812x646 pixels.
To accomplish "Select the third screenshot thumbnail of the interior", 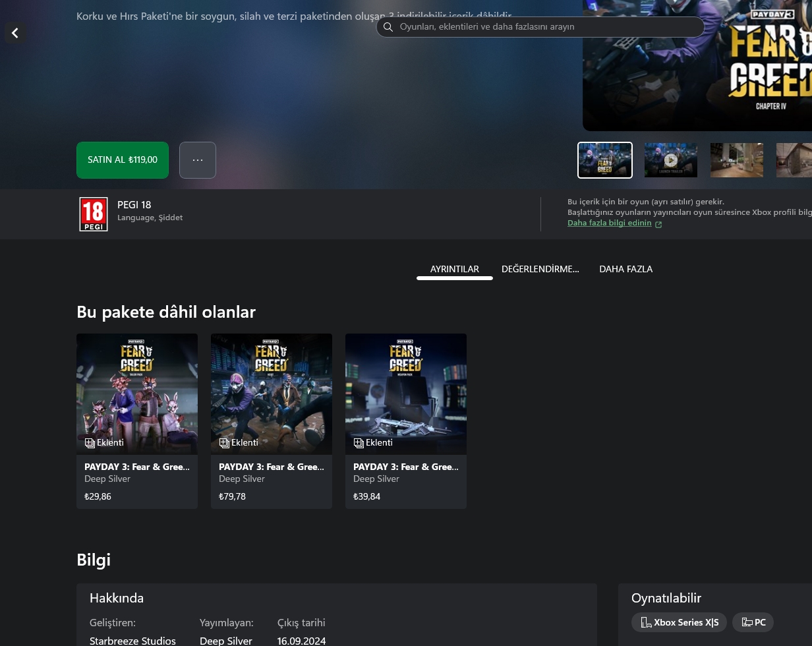I will click(737, 160).
